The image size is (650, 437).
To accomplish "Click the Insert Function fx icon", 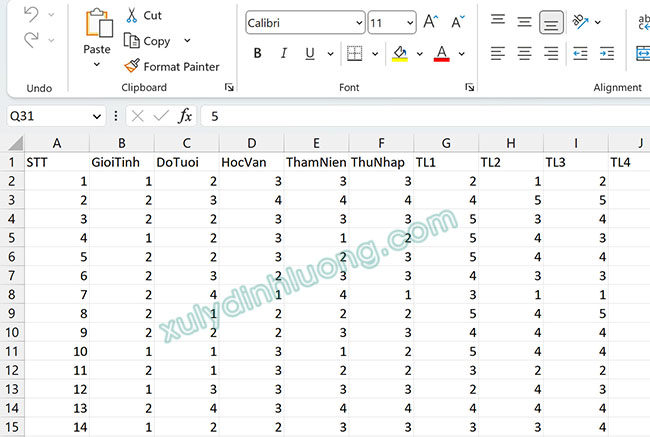I will coord(185,116).
